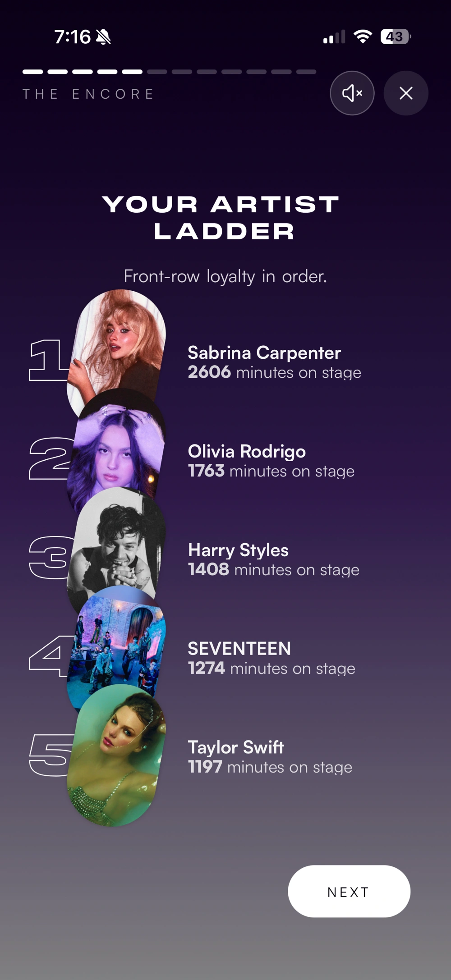Select the Olivia Rodrigo artist name
This screenshot has width=451, height=980.
[247, 451]
